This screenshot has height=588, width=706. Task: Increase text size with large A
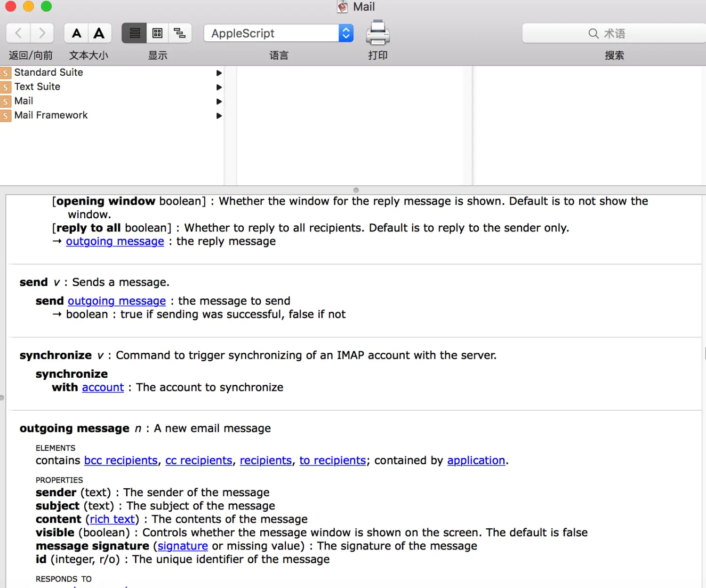point(99,33)
